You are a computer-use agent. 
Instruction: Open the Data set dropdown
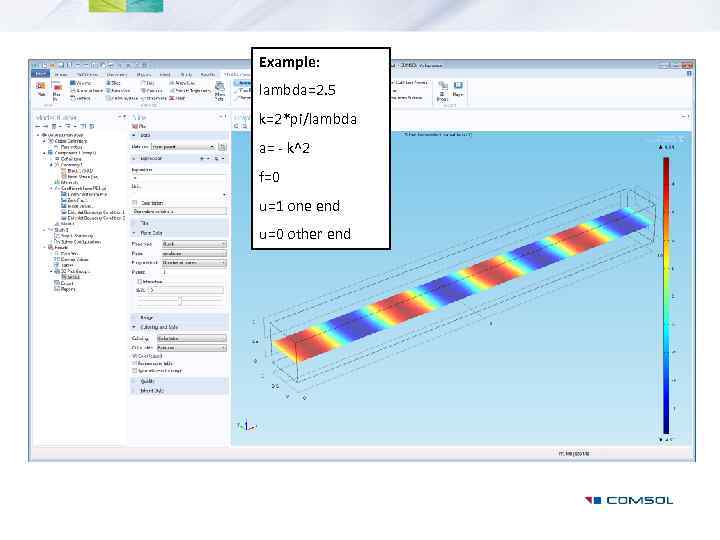183,147
